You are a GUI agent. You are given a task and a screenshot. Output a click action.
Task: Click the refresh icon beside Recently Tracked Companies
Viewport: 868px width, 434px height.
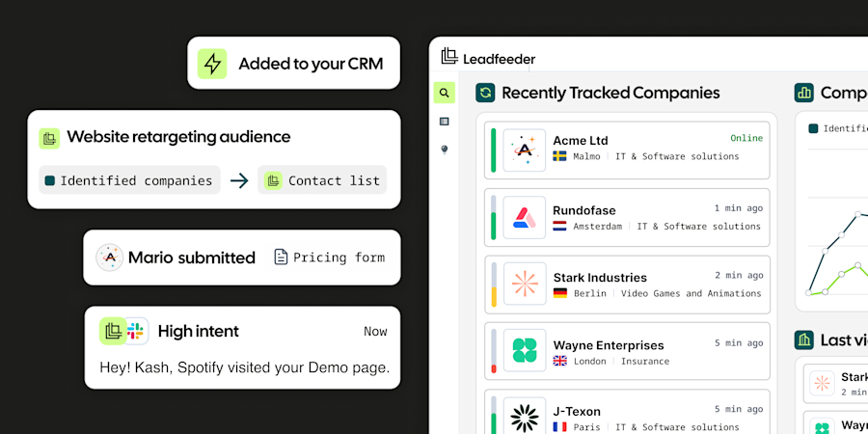(x=485, y=93)
